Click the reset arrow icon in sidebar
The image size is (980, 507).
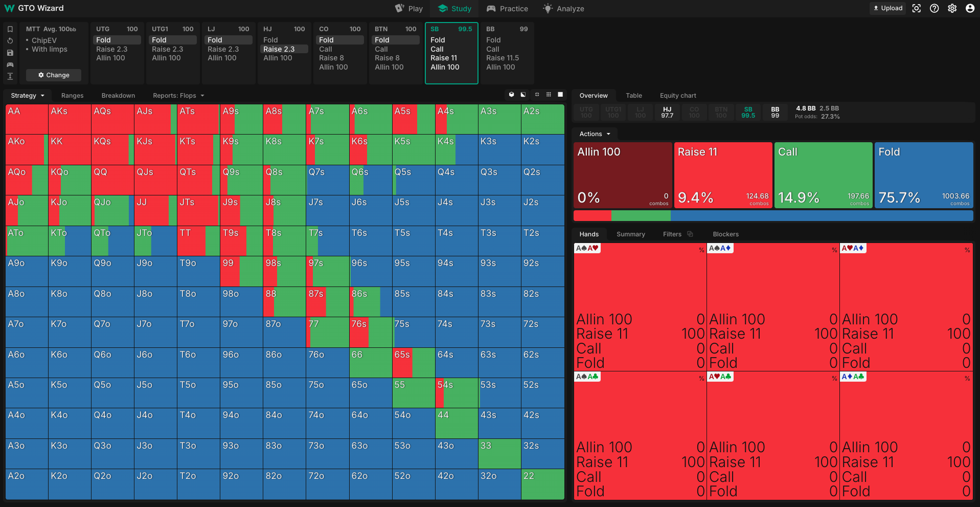tap(10, 41)
